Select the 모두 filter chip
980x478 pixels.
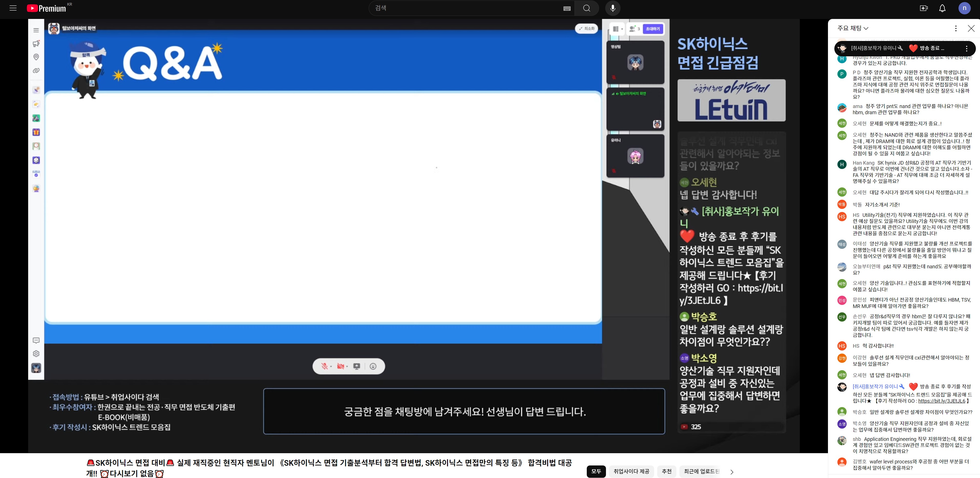pyautogui.click(x=596, y=472)
